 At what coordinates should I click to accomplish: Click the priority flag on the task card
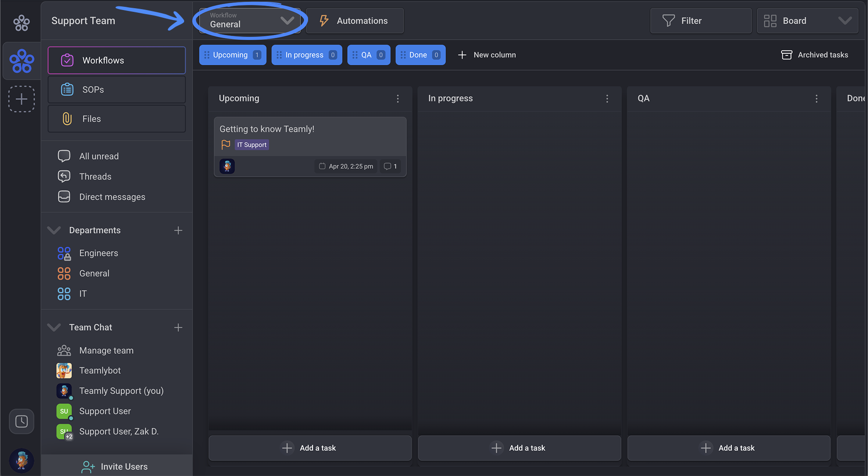(x=226, y=145)
